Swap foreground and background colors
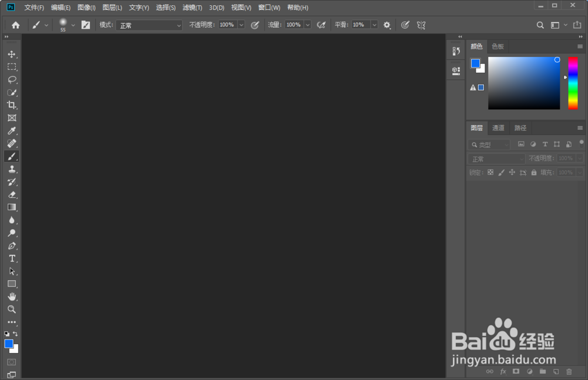588x380 pixels. [x=15, y=334]
